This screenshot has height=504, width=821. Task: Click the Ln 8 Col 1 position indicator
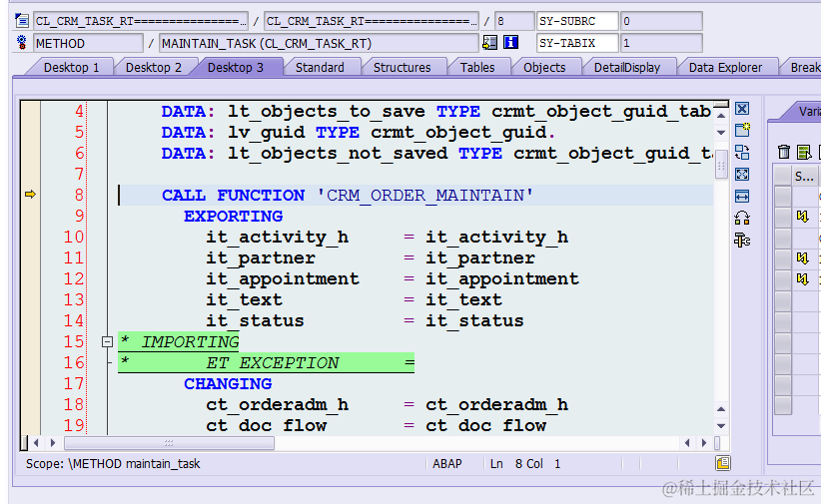[525, 464]
